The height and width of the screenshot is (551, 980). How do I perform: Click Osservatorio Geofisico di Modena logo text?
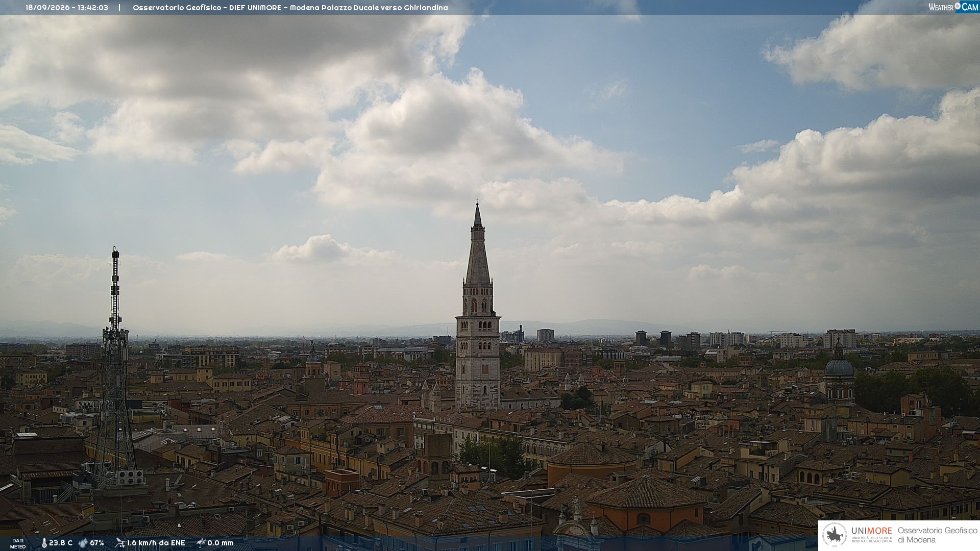(937, 535)
